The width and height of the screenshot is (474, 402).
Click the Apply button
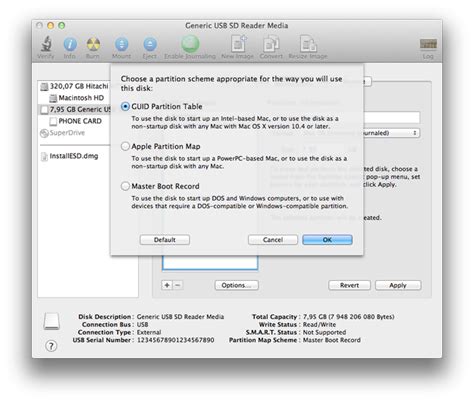coord(398,285)
